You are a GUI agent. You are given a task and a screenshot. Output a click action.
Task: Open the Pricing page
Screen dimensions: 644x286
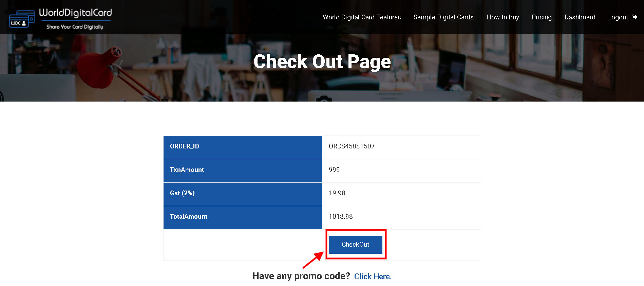pos(542,17)
